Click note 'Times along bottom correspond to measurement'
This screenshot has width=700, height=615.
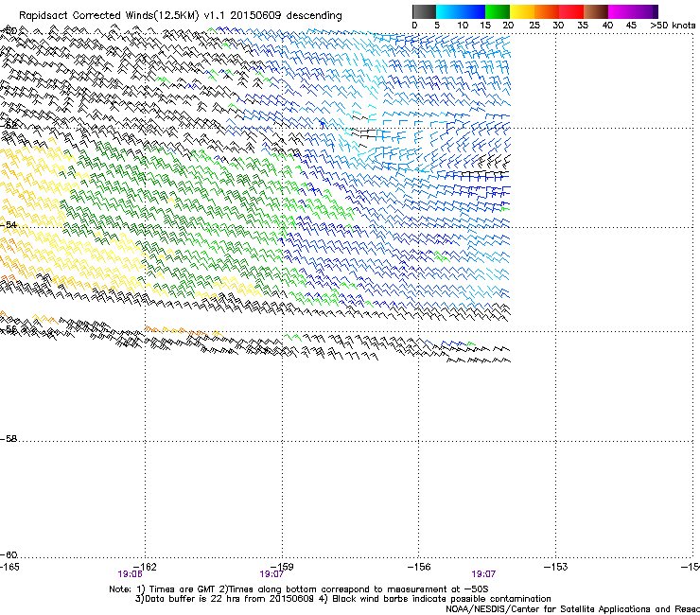[x=336, y=589]
